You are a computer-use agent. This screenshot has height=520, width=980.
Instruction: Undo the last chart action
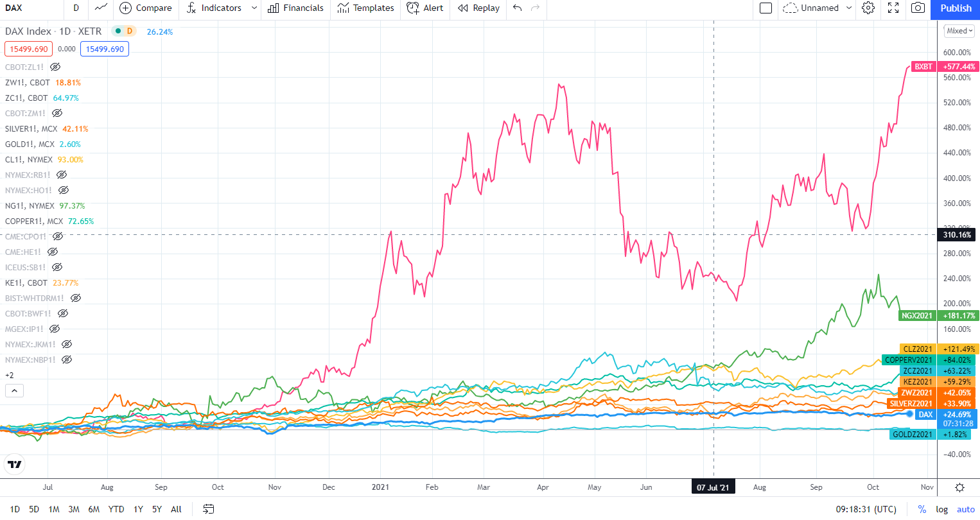[518, 8]
